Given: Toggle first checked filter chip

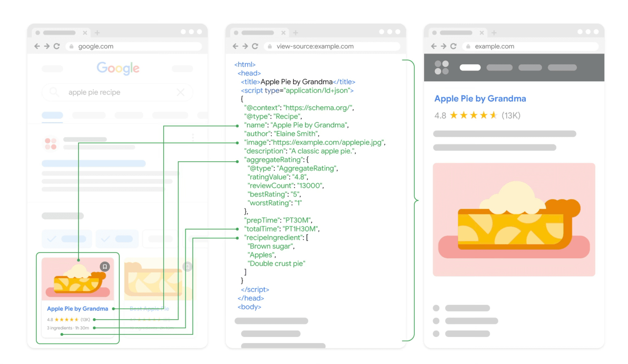Looking at the screenshot, I should point(66,239).
